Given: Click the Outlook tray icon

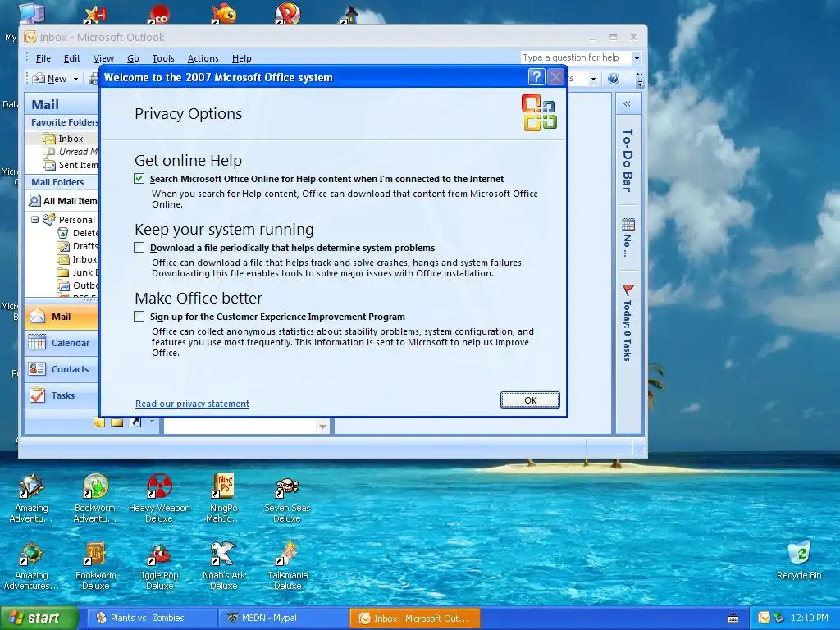Looking at the screenshot, I should pos(764,618).
